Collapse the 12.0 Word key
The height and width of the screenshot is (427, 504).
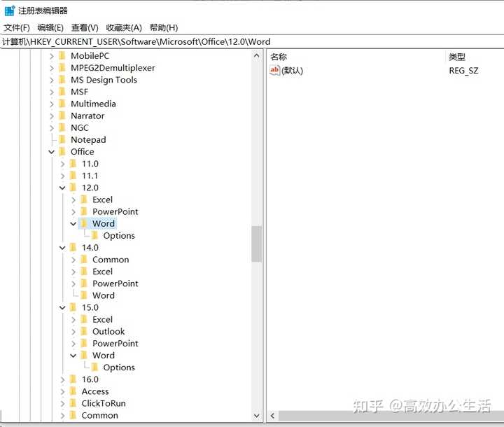pos(73,223)
